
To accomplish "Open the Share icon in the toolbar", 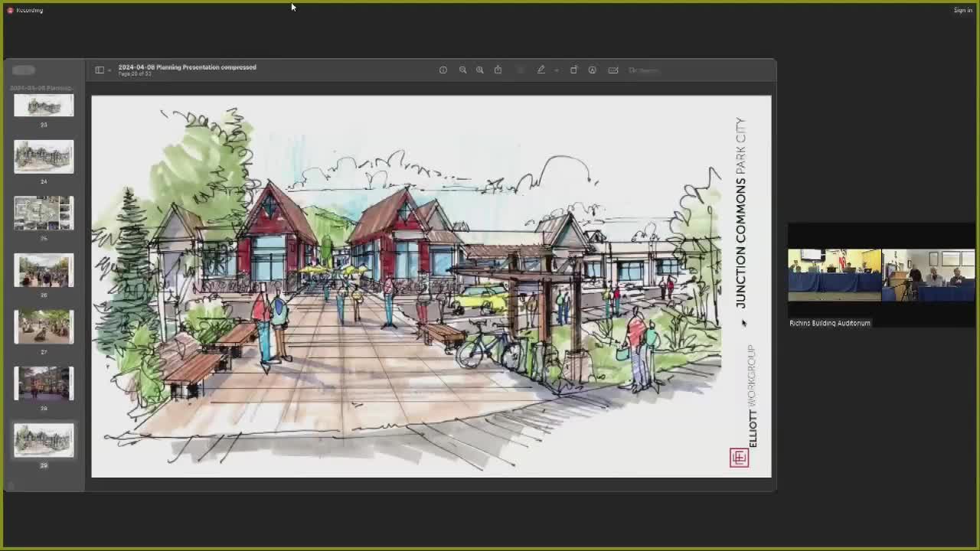I will [498, 70].
